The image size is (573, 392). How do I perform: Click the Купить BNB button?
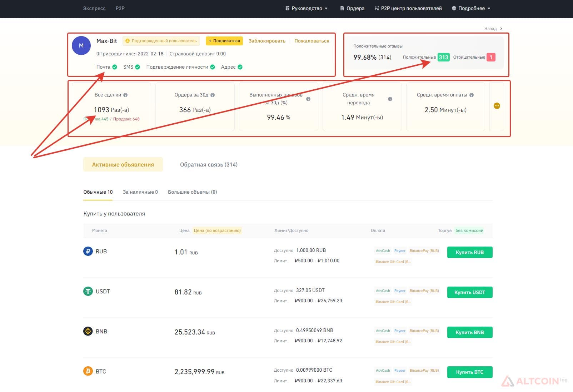point(470,332)
